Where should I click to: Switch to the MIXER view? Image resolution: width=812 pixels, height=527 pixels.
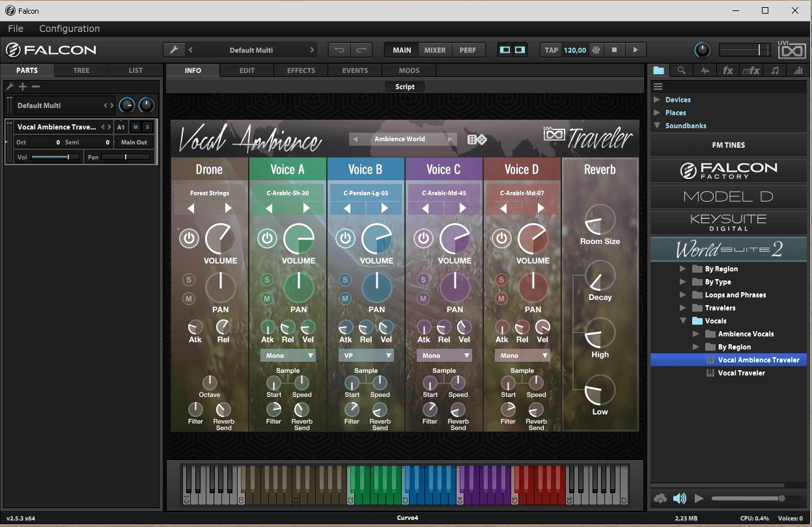click(435, 50)
